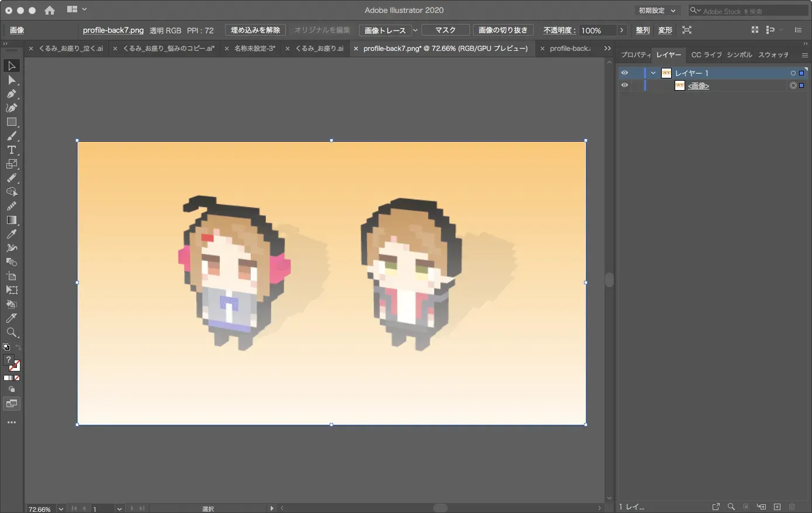The image size is (812, 513).
Task: Click the profile-back7.png linked file name
Action: pyautogui.click(x=113, y=30)
